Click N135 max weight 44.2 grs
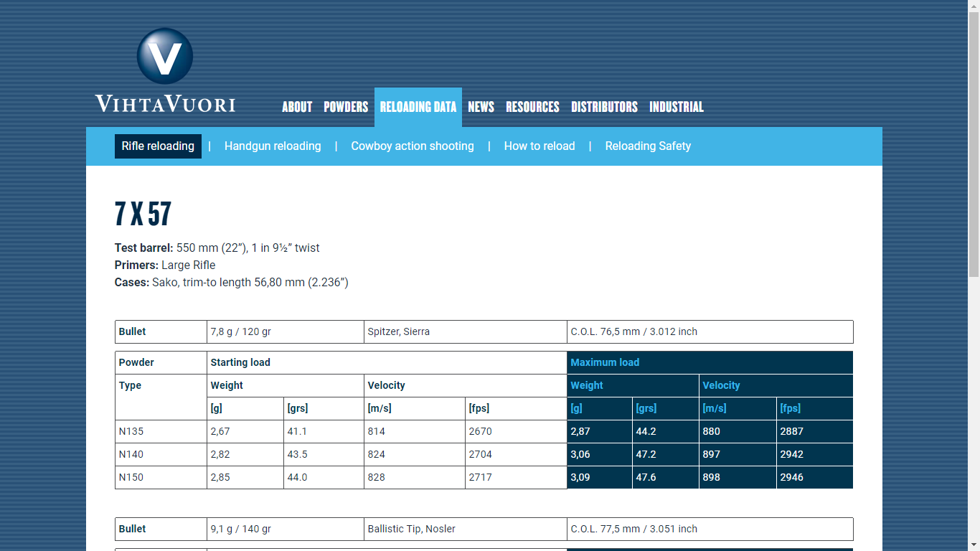Viewport: 980px width, 551px height. pos(666,432)
